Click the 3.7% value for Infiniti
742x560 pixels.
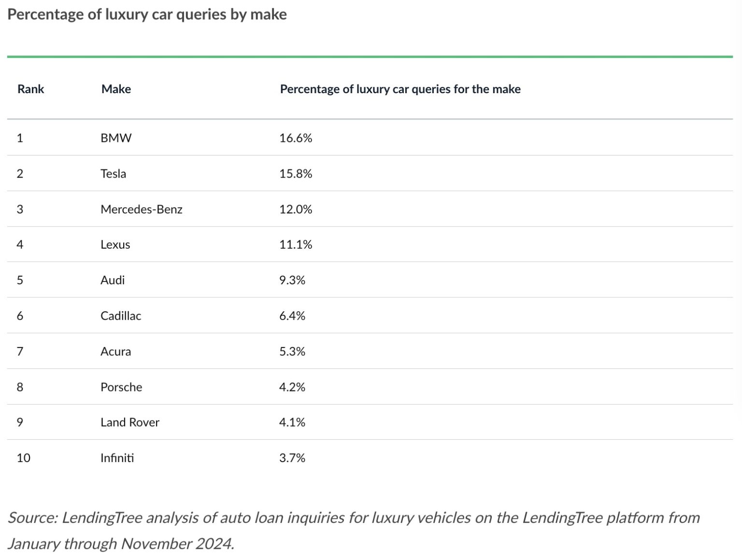coord(292,458)
